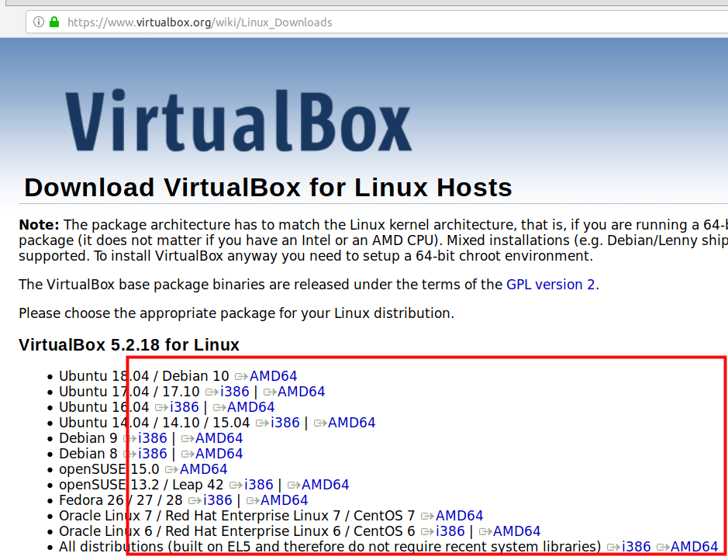This screenshot has width=728, height=560.
Task: Download AMD64 package for Fedora 26 / 27 / 28
Action: (284, 500)
